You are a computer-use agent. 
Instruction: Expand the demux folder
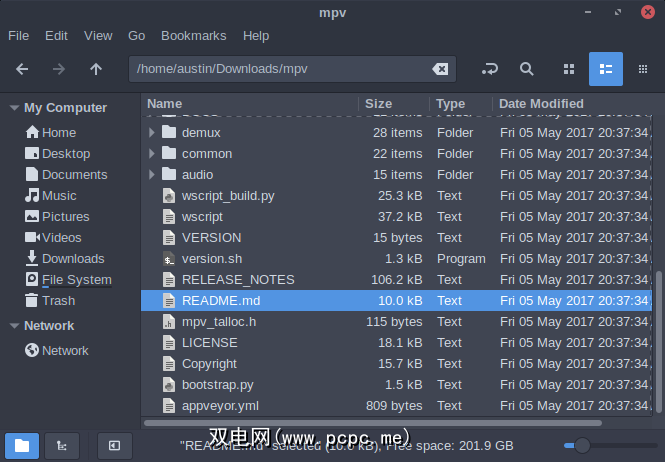[151, 132]
